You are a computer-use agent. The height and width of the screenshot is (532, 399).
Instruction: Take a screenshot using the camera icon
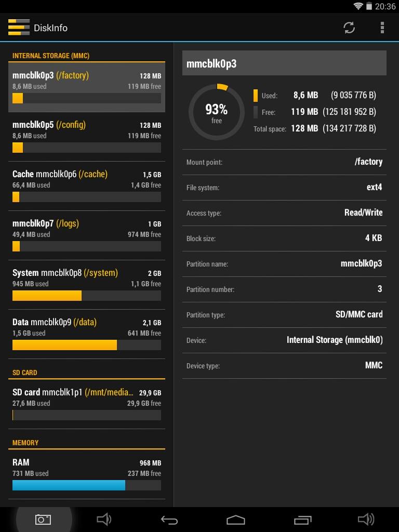click(43, 519)
